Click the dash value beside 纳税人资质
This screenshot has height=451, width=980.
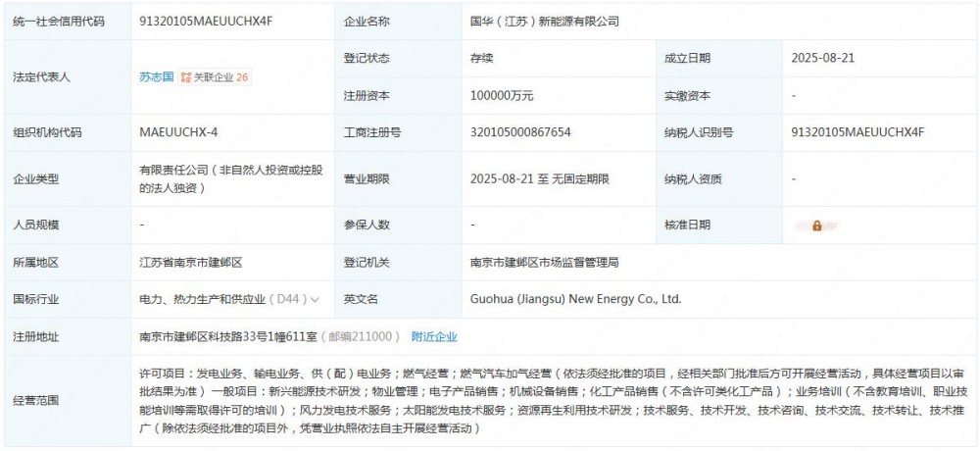pos(793,179)
